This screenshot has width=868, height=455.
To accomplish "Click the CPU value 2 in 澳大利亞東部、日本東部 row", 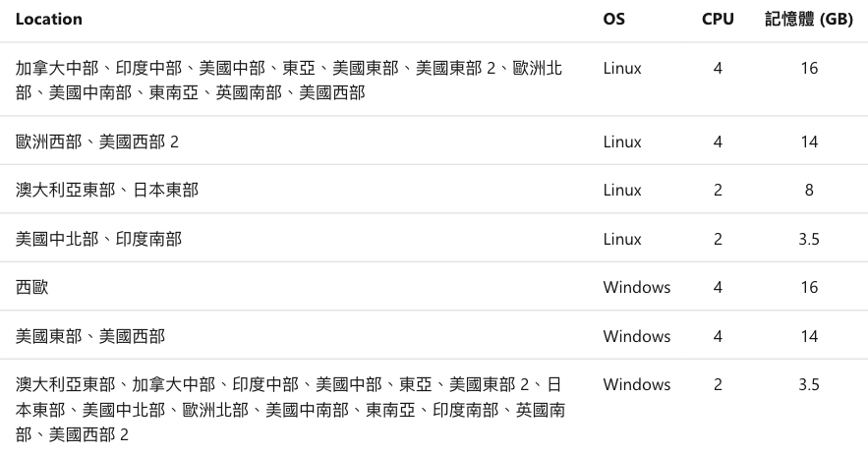I will pos(718,191).
